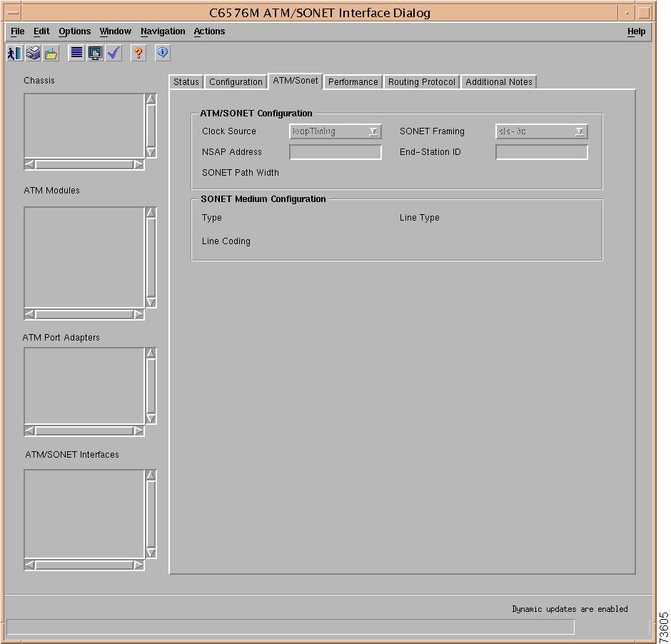Click the blue info bubble icon

coord(163,53)
